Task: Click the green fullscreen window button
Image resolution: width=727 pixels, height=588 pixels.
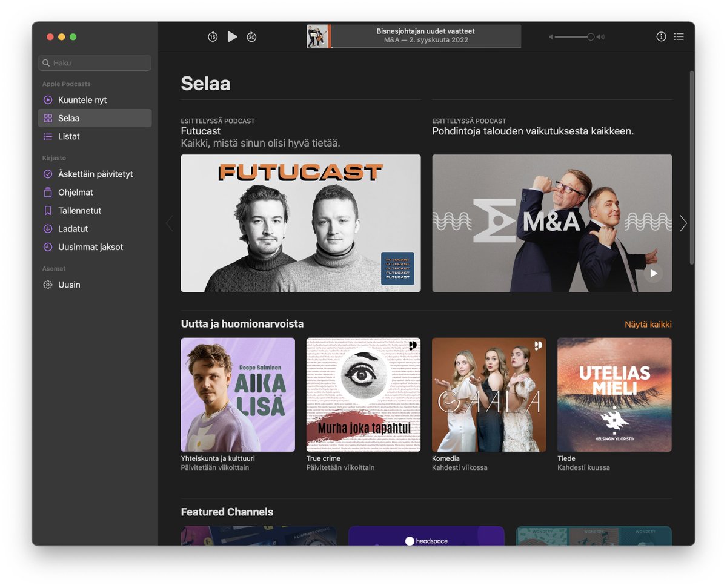Action: 73,37
